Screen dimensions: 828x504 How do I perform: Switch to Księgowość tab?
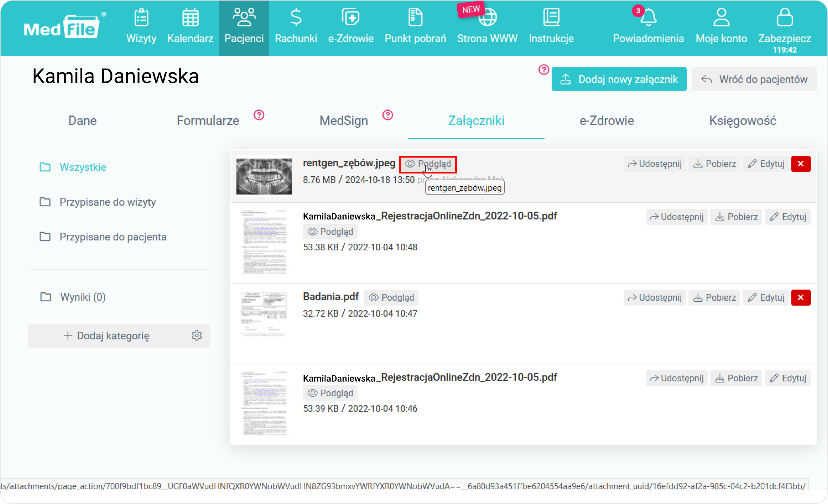[742, 121]
